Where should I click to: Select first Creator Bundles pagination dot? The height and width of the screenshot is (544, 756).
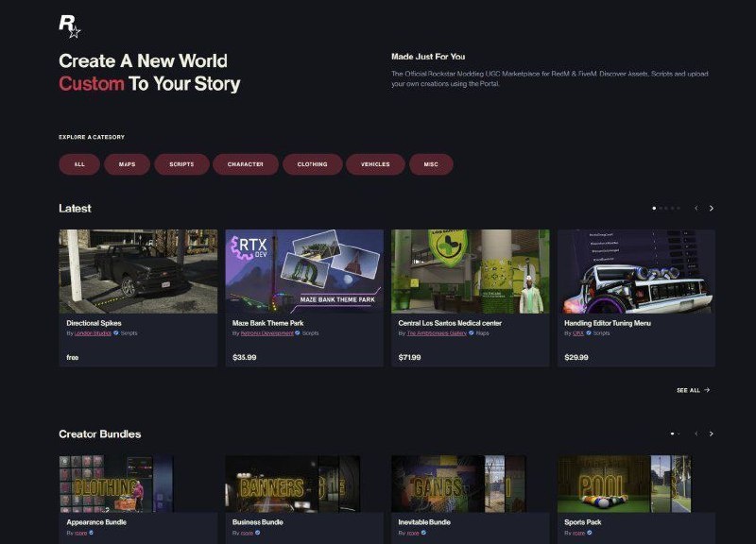tap(672, 433)
